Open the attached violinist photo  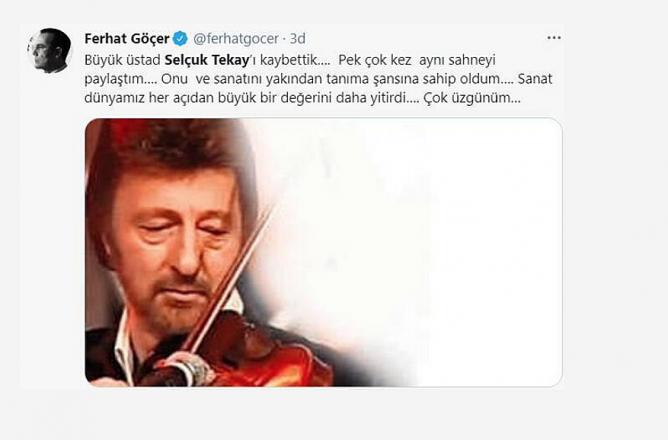(x=323, y=252)
